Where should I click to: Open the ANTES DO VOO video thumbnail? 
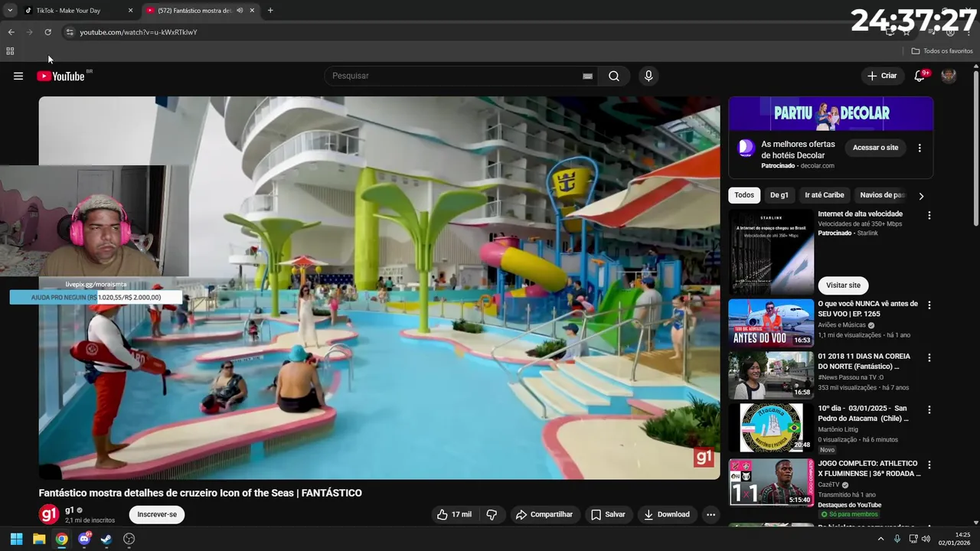[771, 324]
